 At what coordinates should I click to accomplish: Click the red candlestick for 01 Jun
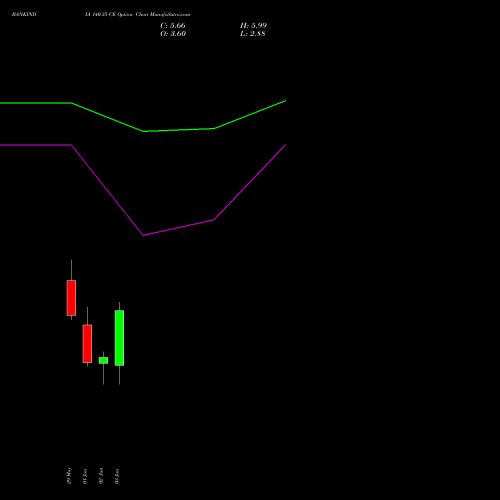point(87,343)
